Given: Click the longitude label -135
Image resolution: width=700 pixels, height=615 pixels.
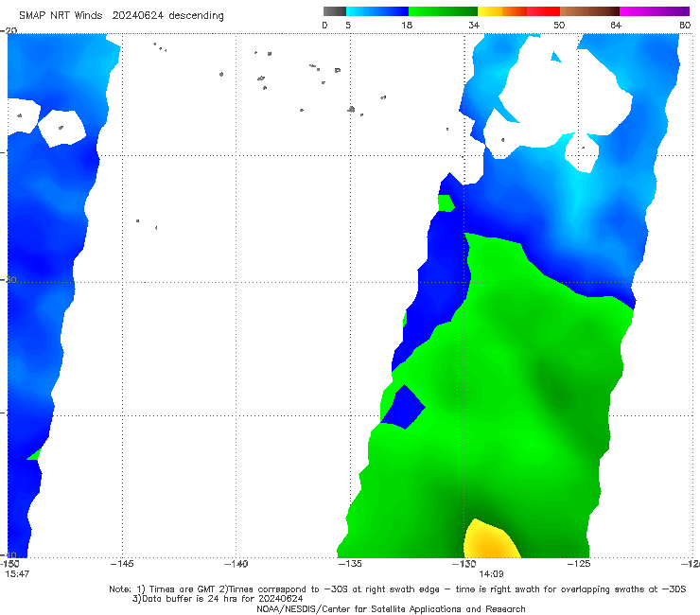Looking at the screenshot, I should click(350, 564).
